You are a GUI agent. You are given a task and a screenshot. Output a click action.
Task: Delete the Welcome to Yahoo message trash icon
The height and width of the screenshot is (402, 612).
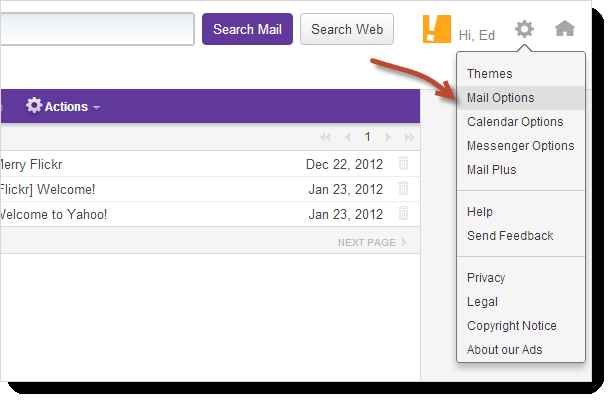click(403, 213)
